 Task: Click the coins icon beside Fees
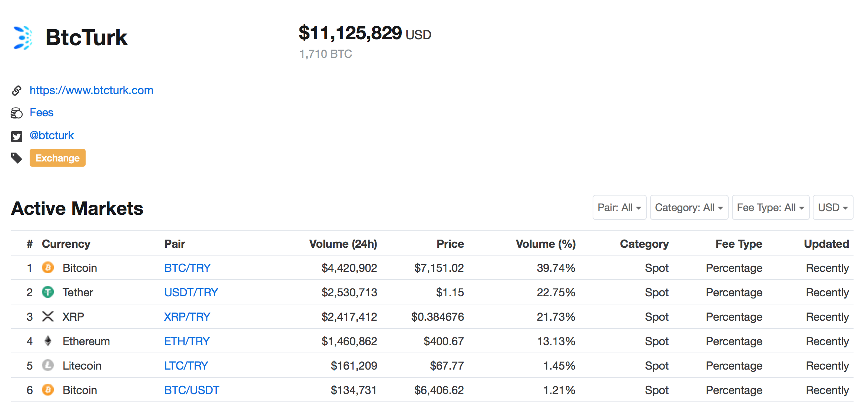(x=16, y=113)
